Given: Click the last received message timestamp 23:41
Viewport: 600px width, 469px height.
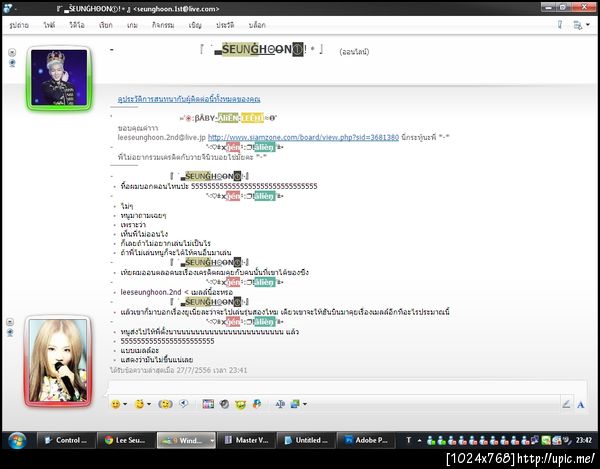Looking at the screenshot, I should pyautogui.click(x=178, y=370).
